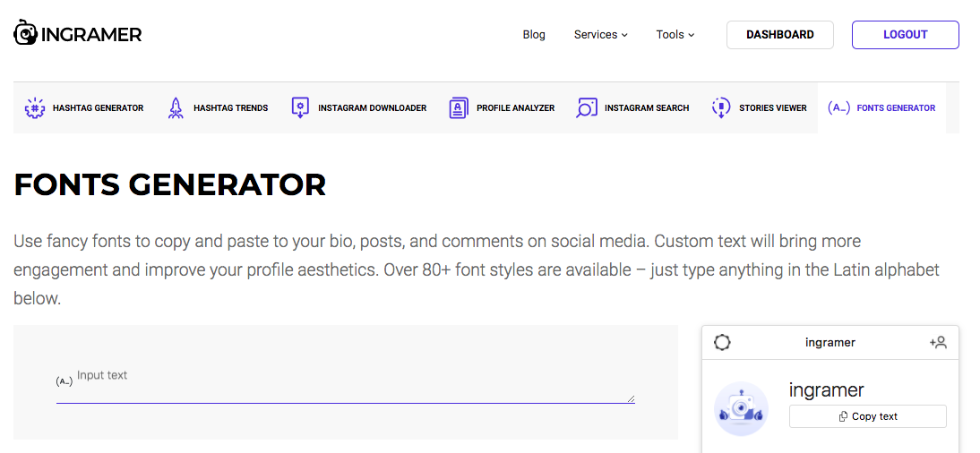This screenshot has height=453, width=980.
Task: Open the Profile Analyzer document icon
Action: click(x=458, y=108)
